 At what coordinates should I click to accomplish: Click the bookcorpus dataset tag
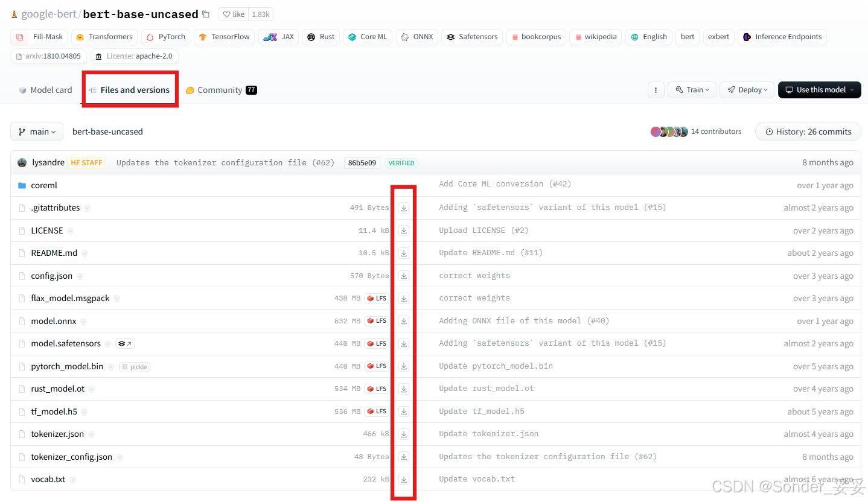[x=536, y=37]
